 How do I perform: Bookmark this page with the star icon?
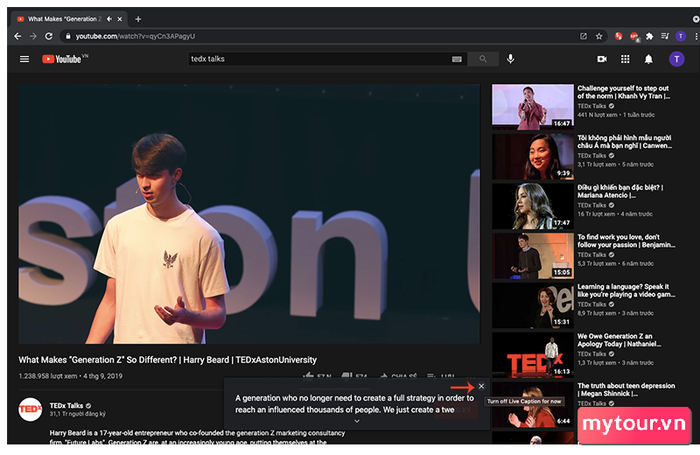599,36
